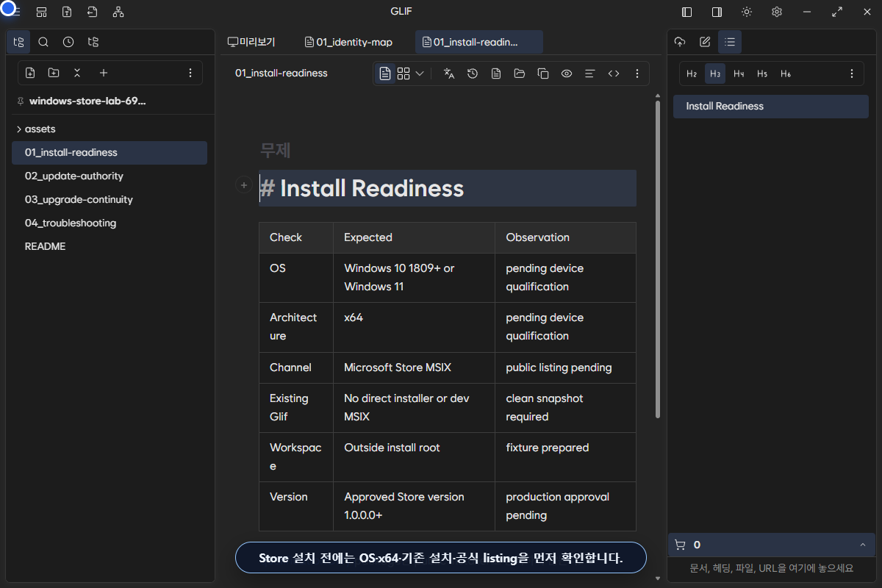Image resolution: width=882 pixels, height=588 pixels.
Task: Click the open folder icon in editor toolbar
Action: (520, 73)
